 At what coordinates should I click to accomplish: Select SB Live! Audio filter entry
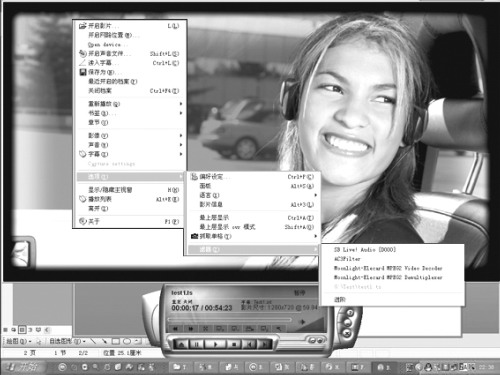392,250
